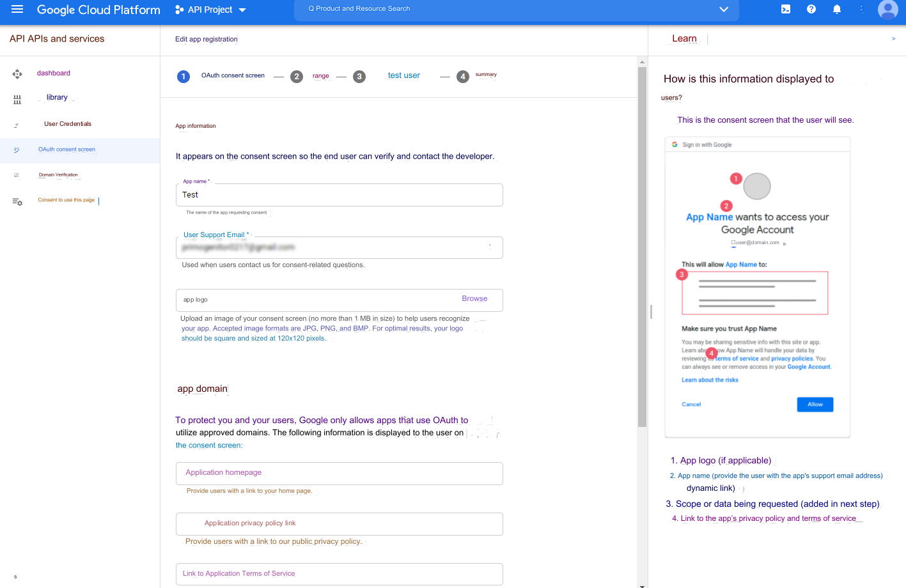Screen dimensions: 906x588
Task: Click step 3 circle in stepper
Action: click(359, 77)
